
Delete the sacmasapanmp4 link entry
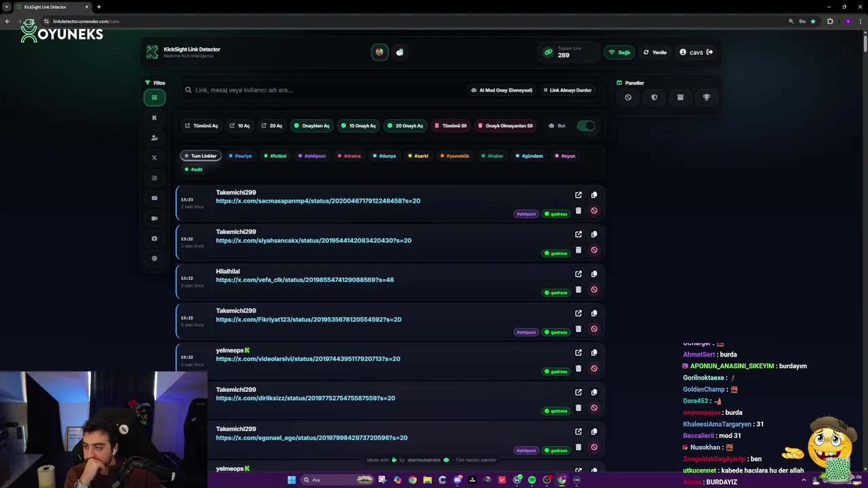tap(578, 211)
